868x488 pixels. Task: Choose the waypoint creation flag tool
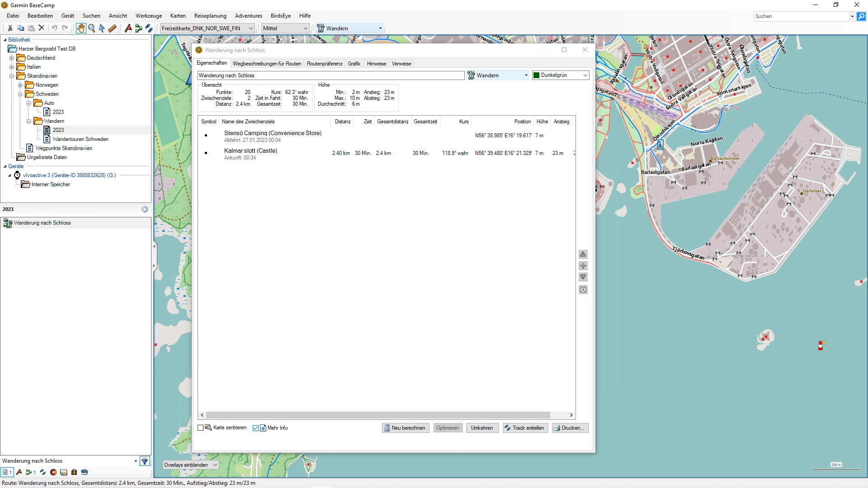click(x=127, y=28)
